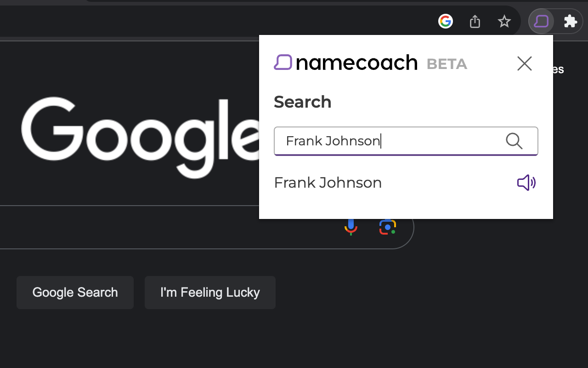Click the Google logo
588x368 pixels.
point(138,129)
